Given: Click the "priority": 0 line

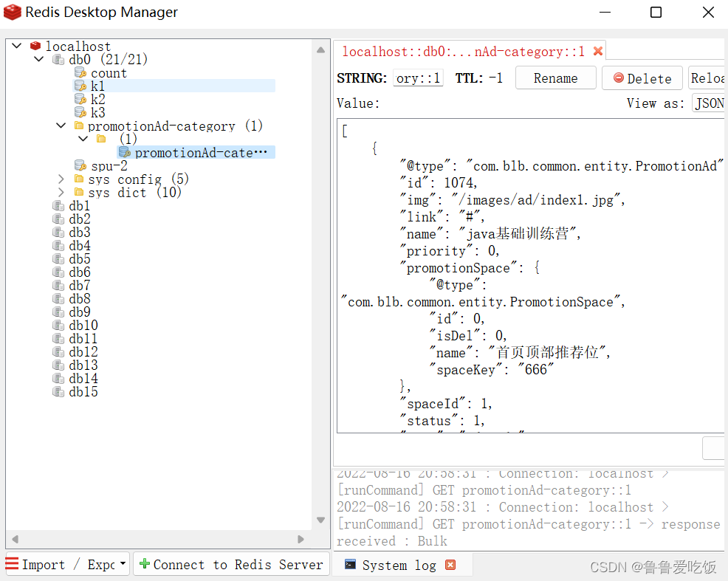Looking at the screenshot, I should [x=450, y=251].
